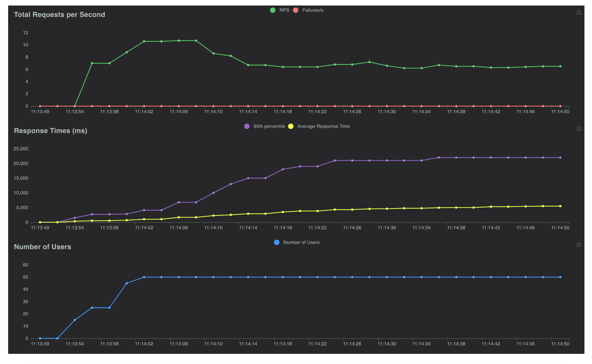Toggle the Number of Users legend entry
This screenshot has height=364, width=592.
click(x=297, y=242)
